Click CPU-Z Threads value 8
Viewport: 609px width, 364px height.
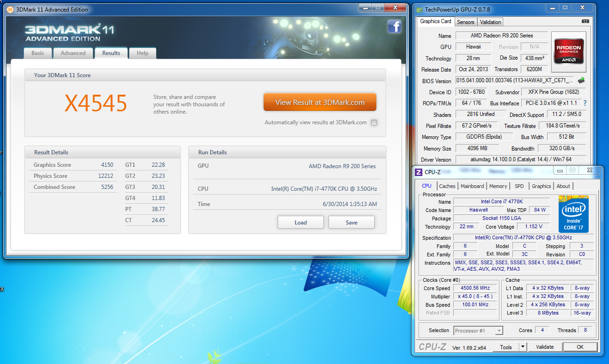(585, 330)
